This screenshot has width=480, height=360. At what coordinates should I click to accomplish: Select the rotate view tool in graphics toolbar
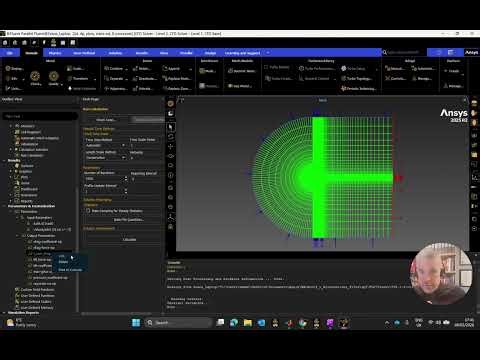point(171,137)
